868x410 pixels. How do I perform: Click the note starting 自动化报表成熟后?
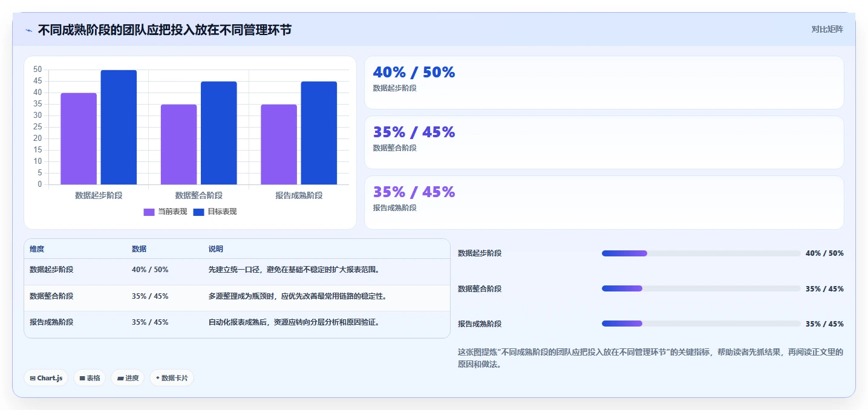tap(294, 322)
